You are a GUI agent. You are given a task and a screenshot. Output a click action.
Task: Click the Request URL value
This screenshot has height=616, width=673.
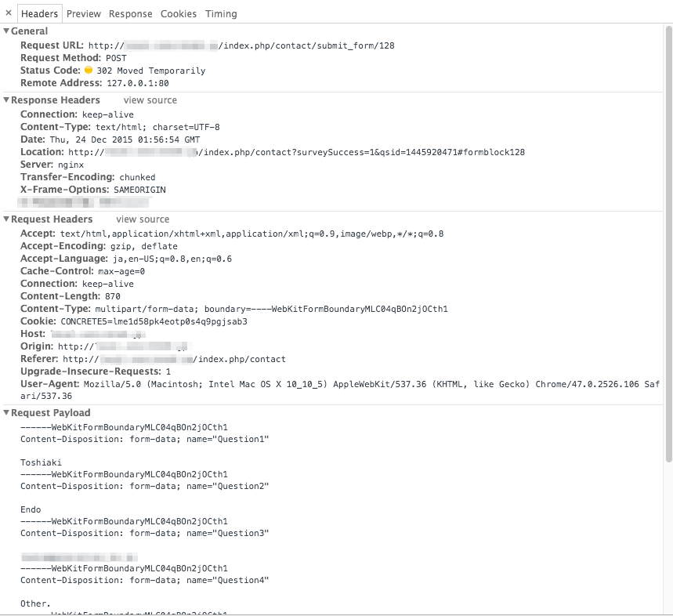pyautogui.click(x=241, y=45)
